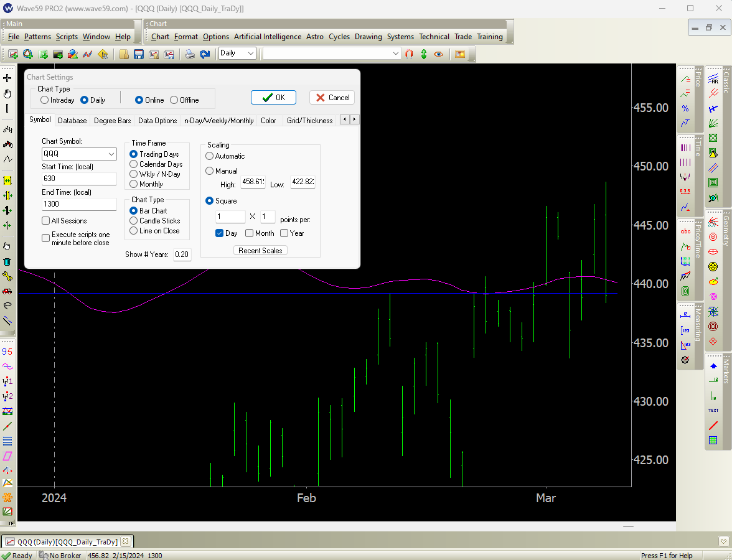732x560 pixels.
Task: Open the Astro menu
Action: pos(315,36)
